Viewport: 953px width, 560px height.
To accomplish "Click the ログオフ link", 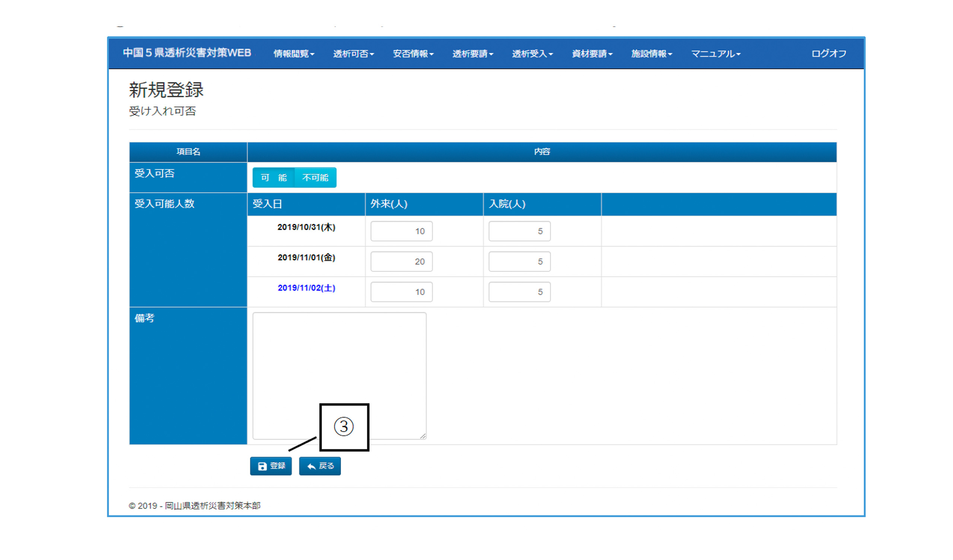I will tap(829, 54).
